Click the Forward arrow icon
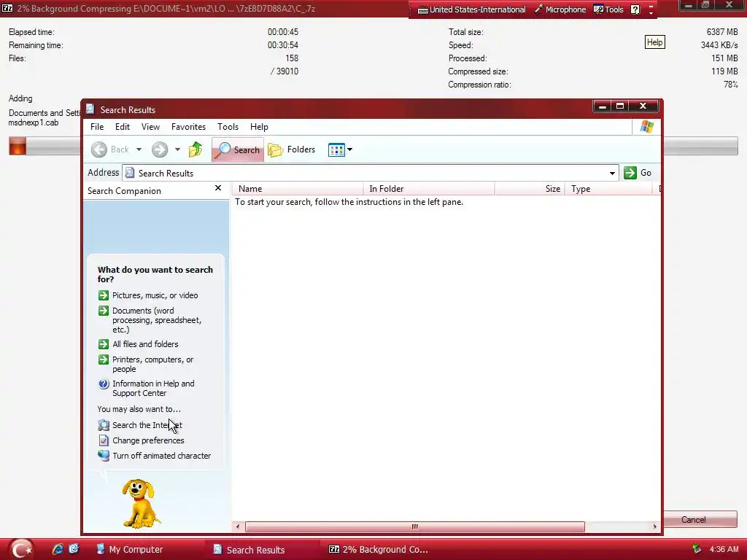The width and height of the screenshot is (747, 560). click(160, 149)
